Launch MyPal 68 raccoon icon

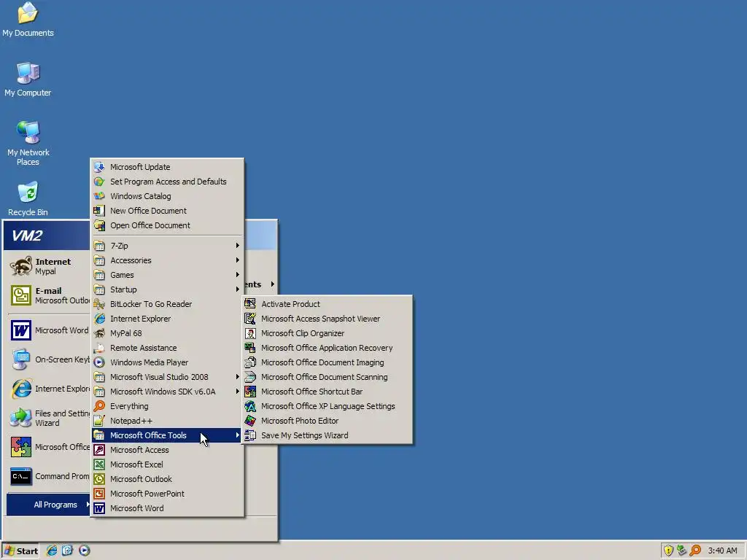[99, 333]
